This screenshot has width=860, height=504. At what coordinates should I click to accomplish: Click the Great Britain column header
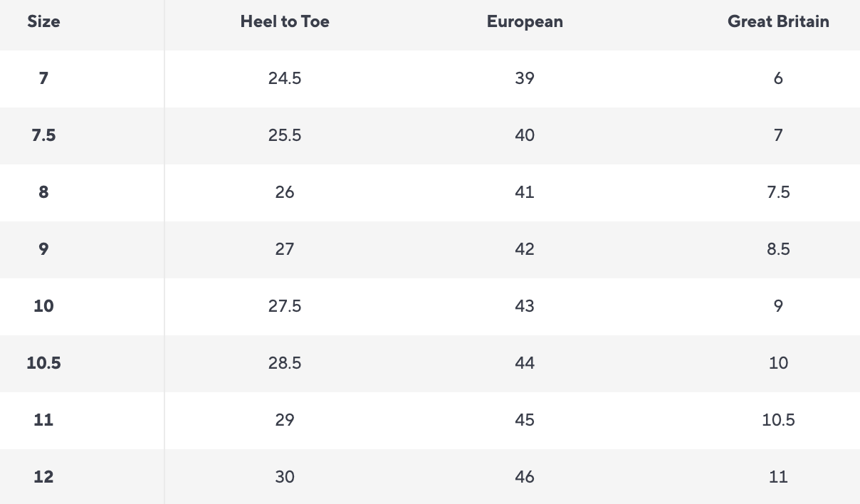[778, 21]
